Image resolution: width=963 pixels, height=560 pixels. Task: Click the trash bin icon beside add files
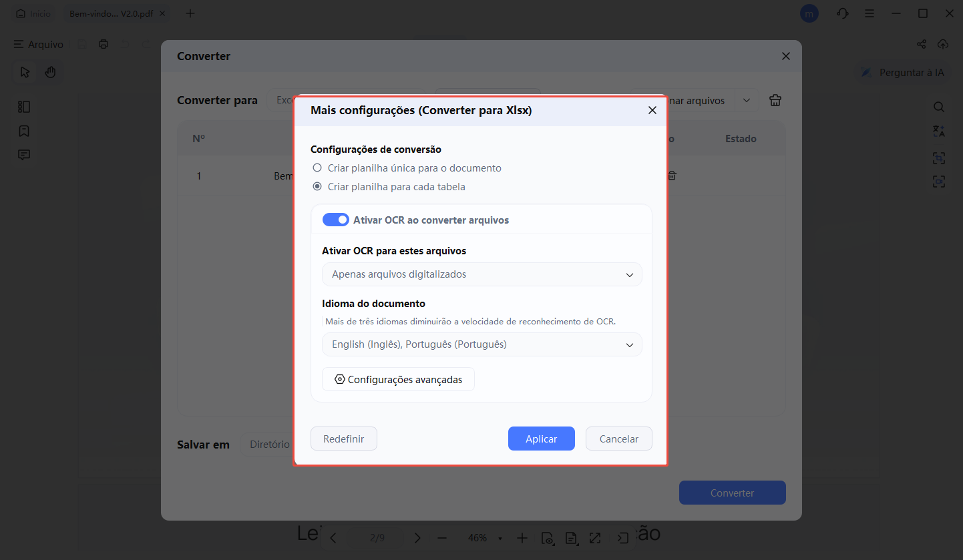click(x=775, y=100)
